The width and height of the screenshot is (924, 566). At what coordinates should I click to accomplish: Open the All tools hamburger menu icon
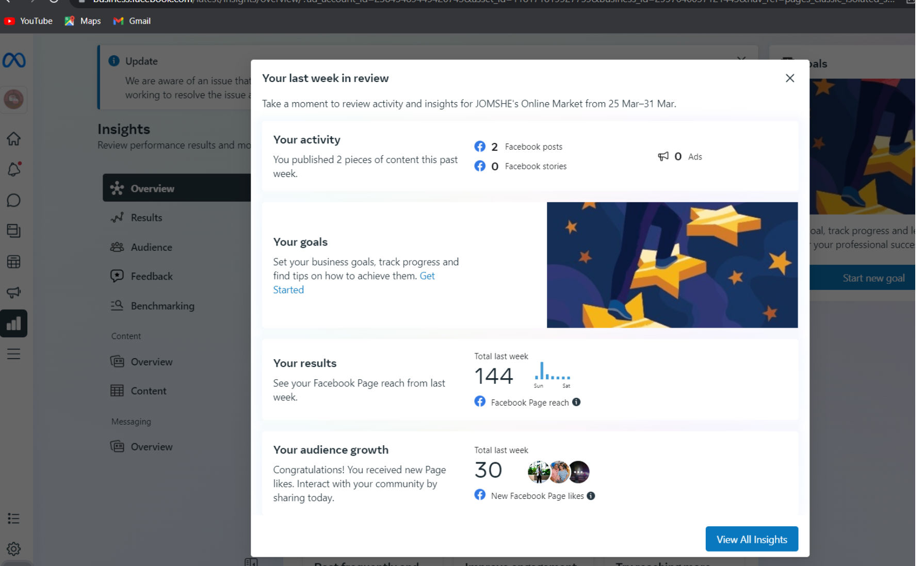(x=14, y=354)
